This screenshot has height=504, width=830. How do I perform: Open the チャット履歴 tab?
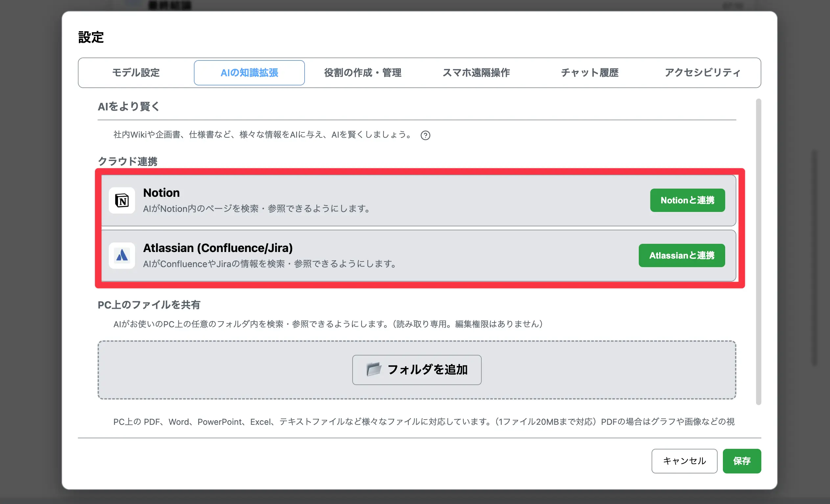pos(589,73)
